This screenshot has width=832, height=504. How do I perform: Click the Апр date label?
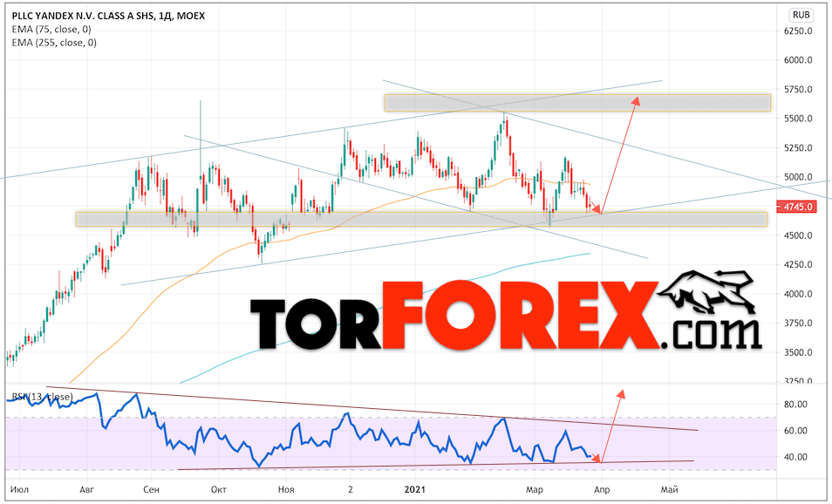tap(602, 489)
